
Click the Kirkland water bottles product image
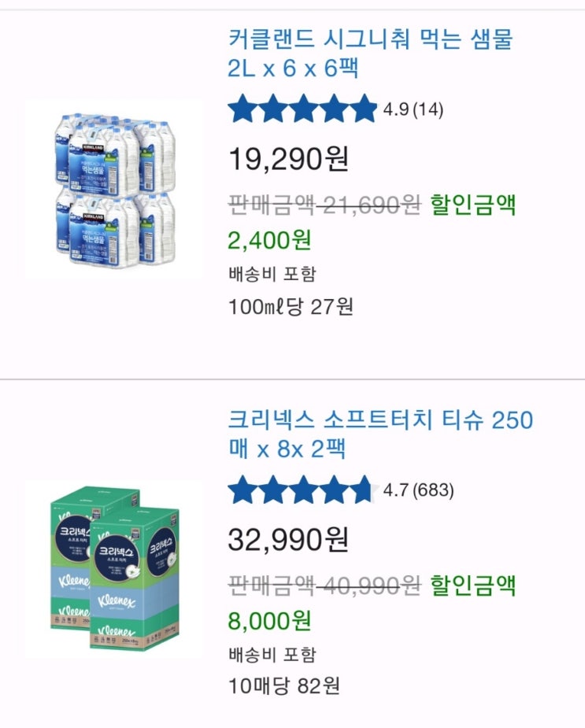(115, 189)
